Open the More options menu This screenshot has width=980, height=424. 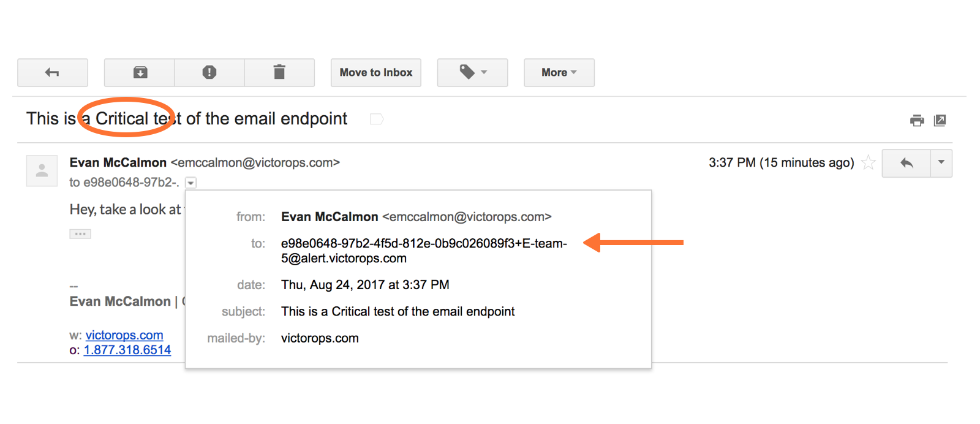click(559, 72)
